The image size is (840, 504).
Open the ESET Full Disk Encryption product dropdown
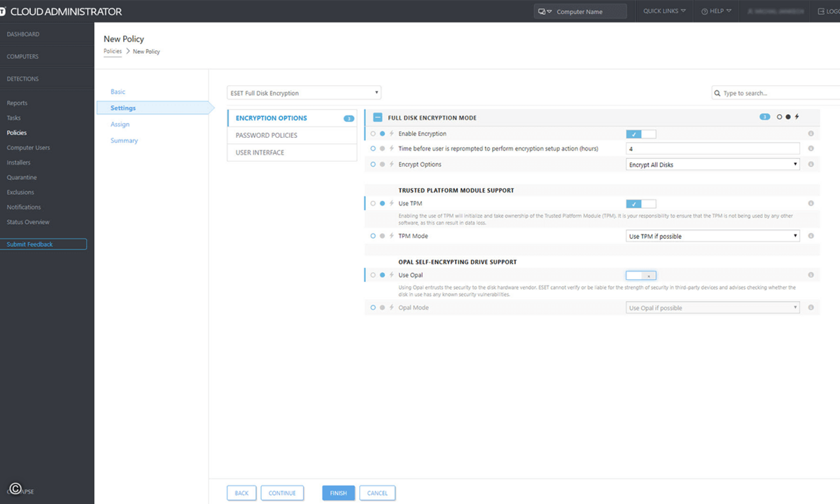point(304,92)
